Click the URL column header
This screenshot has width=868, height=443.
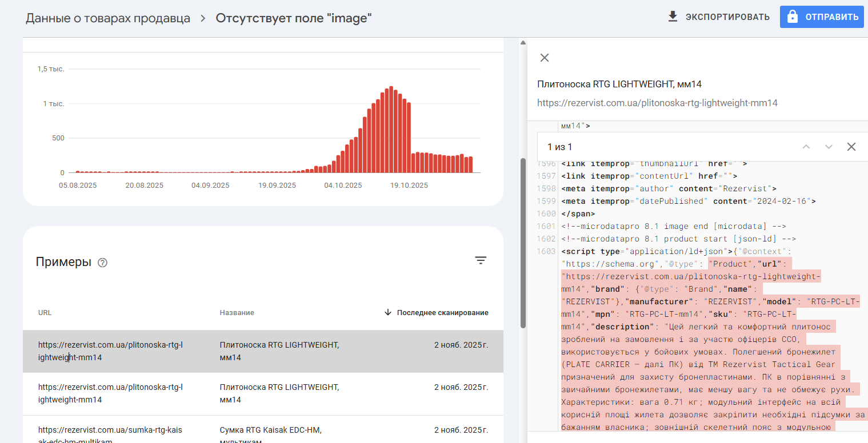click(x=45, y=313)
